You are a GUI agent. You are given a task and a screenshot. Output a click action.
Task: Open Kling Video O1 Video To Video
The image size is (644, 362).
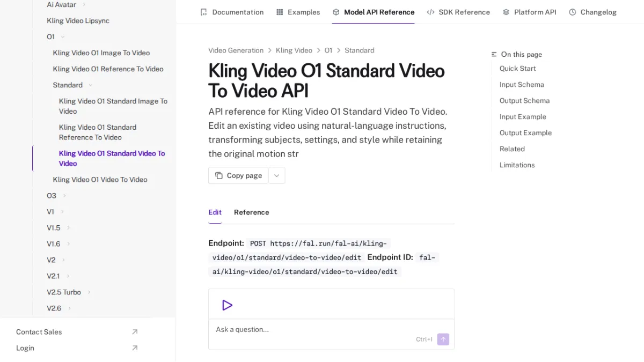coord(100,180)
